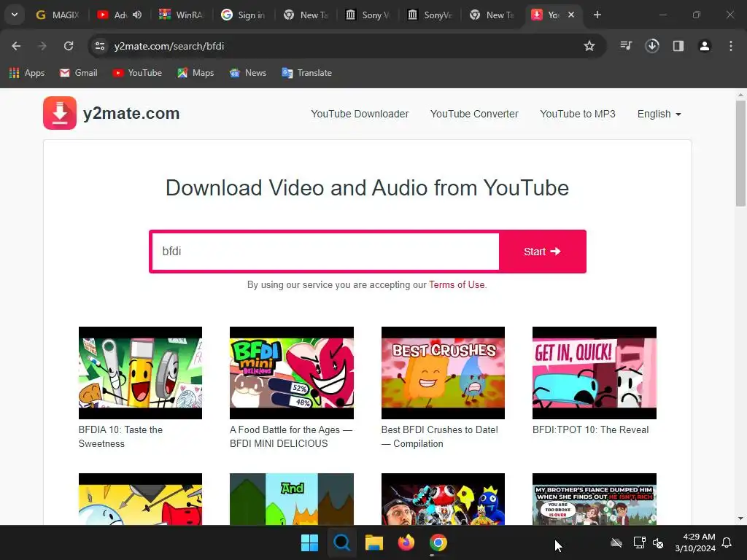Open Chrome three-dot menu

pos(731,46)
